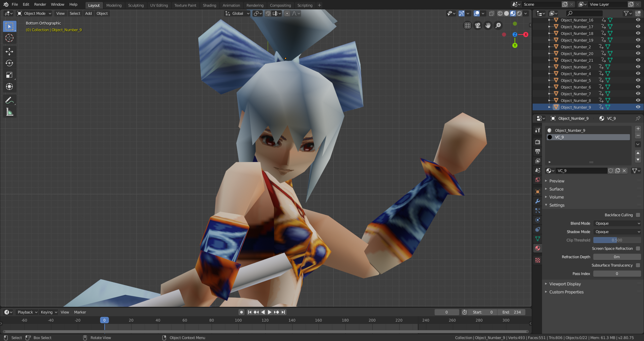The height and width of the screenshot is (341, 644).
Task: Open the Render menu
Action: coord(40,4)
